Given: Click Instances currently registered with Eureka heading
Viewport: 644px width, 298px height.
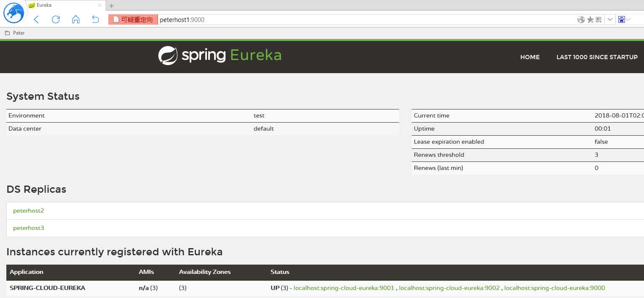Looking at the screenshot, I should pos(114,252).
